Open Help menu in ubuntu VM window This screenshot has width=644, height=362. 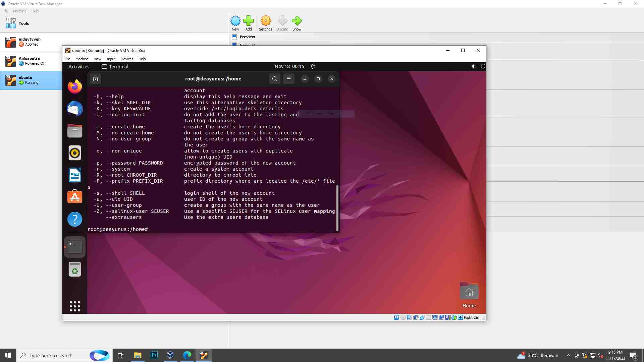[142, 59]
